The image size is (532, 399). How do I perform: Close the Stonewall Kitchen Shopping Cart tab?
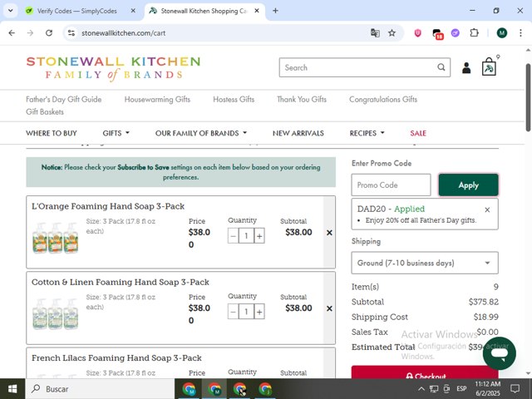coord(257,11)
